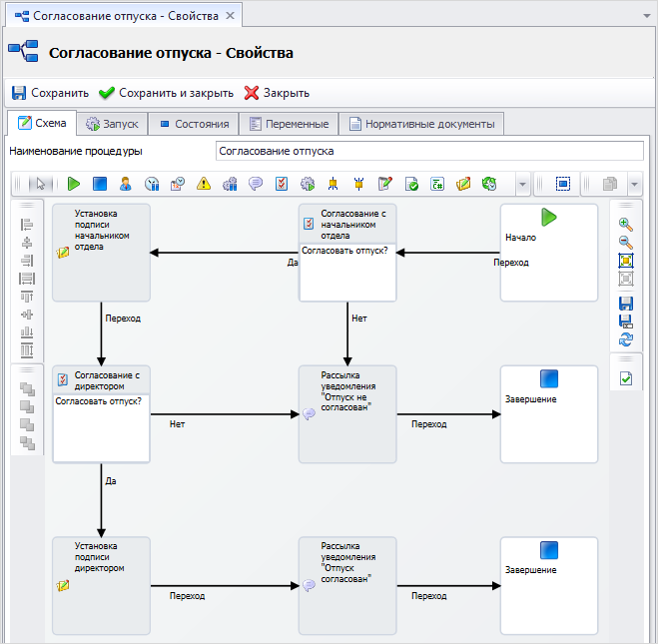658x644 pixels.
Task: Make selected elements the same width
Action: coord(27,279)
